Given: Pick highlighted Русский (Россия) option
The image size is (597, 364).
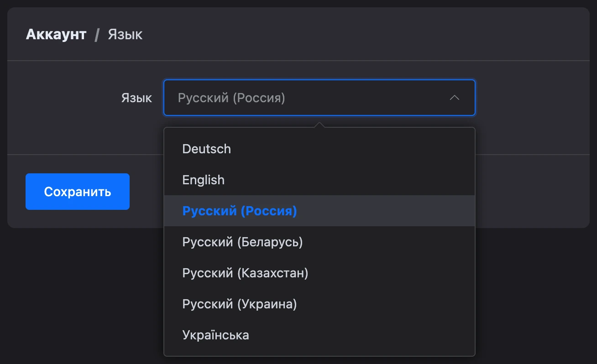Looking at the screenshot, I should 319,211.
